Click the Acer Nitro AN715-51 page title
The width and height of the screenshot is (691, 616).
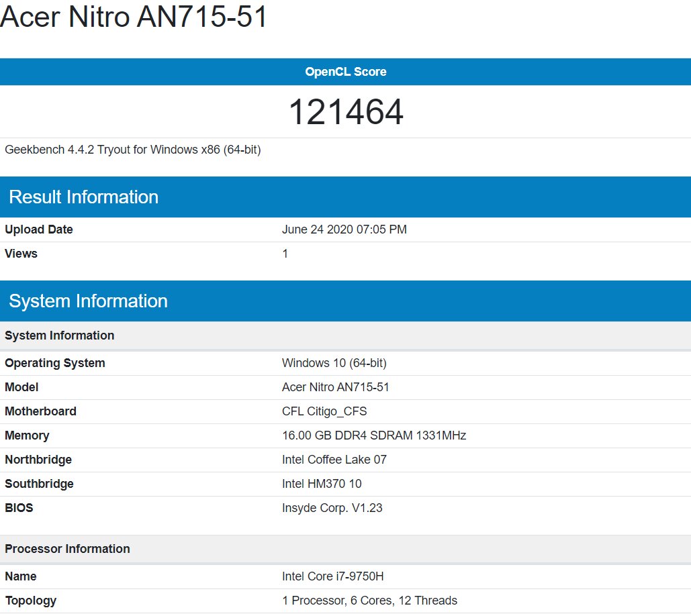pos(134,17)
